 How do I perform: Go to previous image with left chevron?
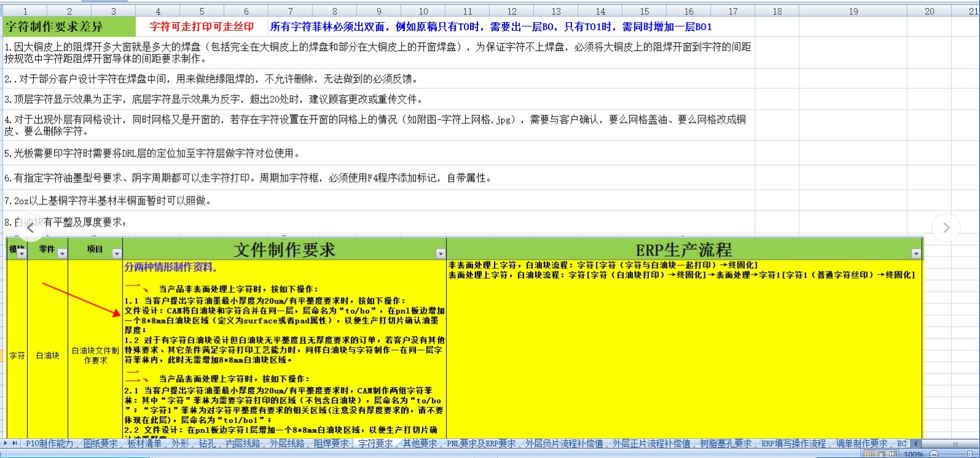[30, 228]
